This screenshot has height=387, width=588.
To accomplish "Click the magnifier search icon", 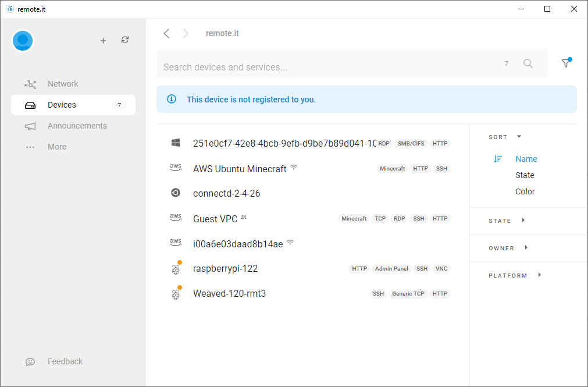I will click(528, 63).
